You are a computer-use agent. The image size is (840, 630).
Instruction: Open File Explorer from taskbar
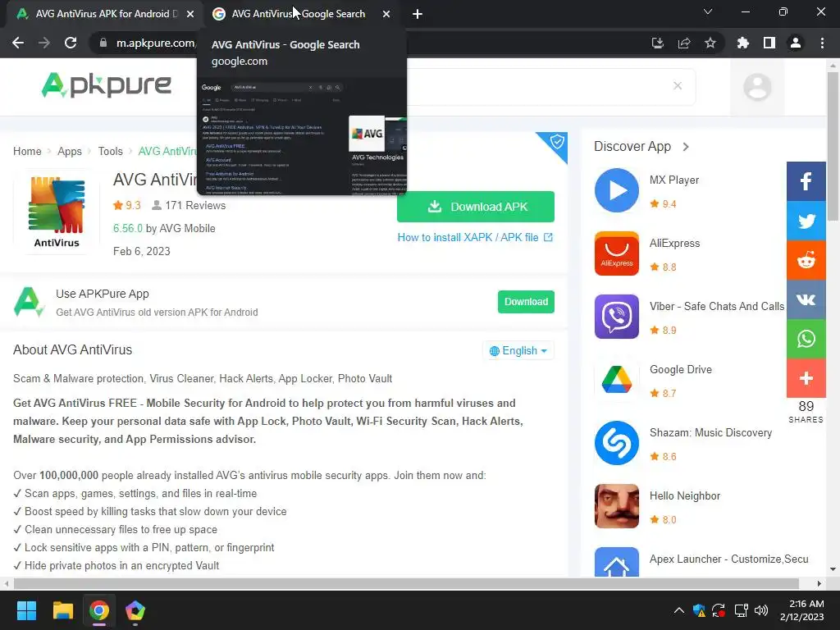62,610
